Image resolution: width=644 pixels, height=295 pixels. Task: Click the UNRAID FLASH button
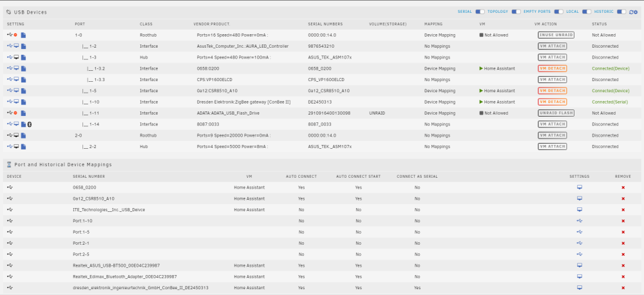coord(556,113)
